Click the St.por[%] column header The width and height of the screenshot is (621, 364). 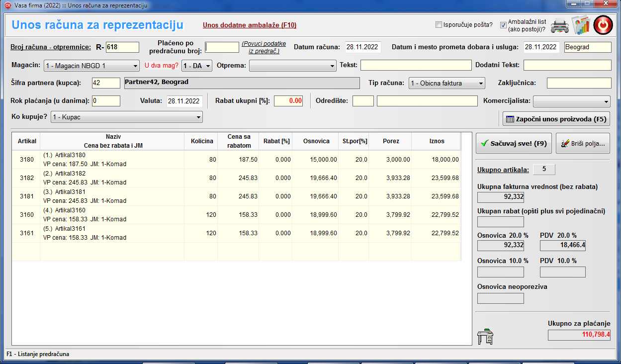(354, 141)
